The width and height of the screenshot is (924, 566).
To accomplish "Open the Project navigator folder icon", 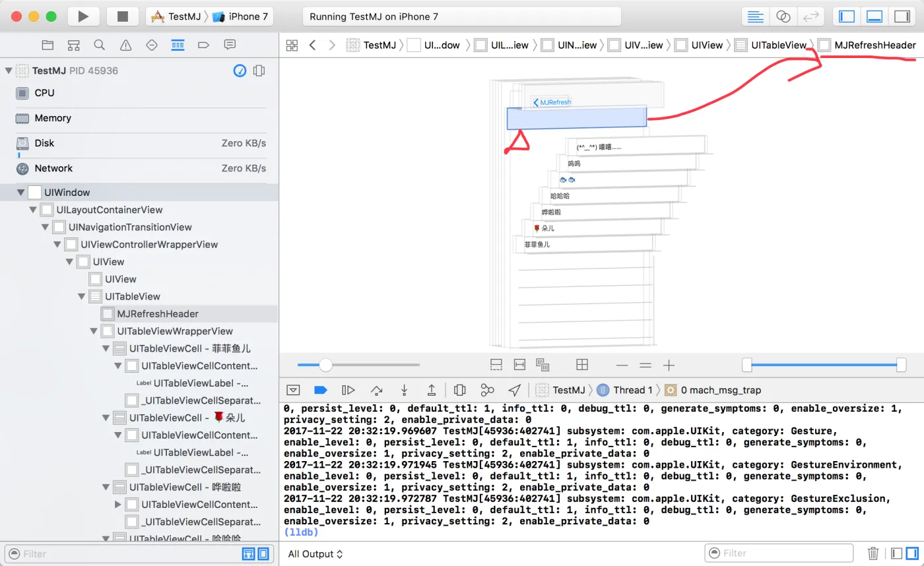I will 48,45.
